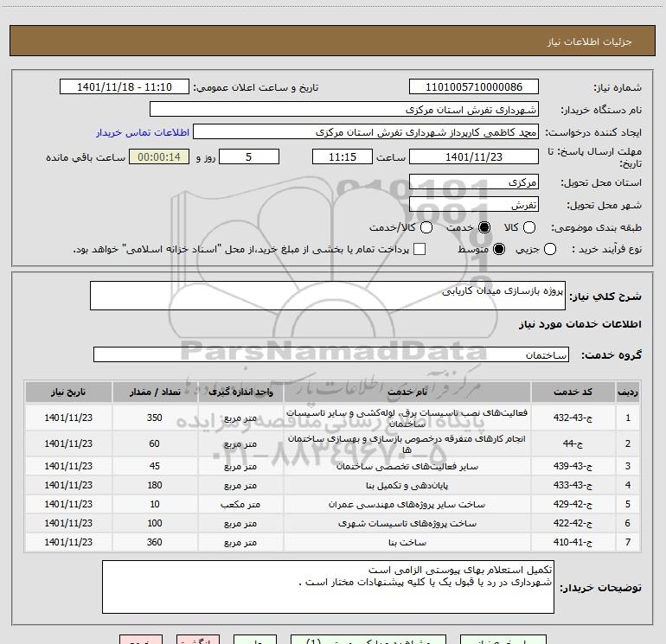Image resolution: width=666 pixels, height=644 pixels.
Task: Click service name سایر فعالیت‌های تخصصی ساختمان
Action: (407, 467)
